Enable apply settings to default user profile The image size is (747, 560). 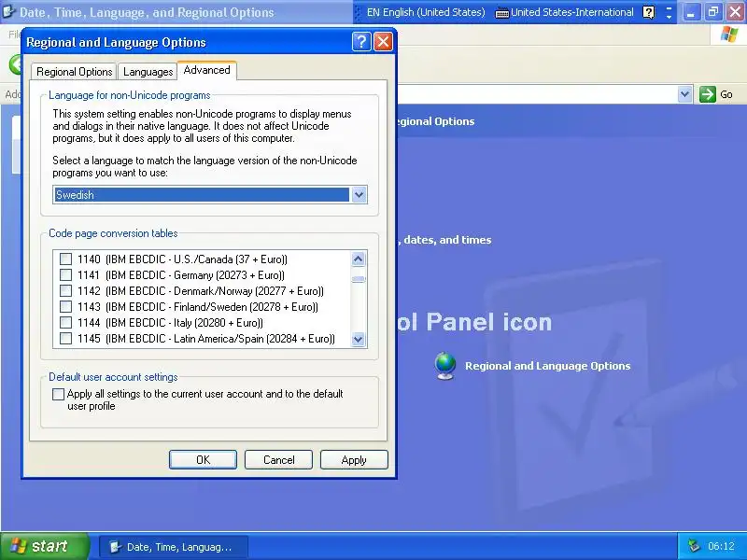(x=58, y=394)
